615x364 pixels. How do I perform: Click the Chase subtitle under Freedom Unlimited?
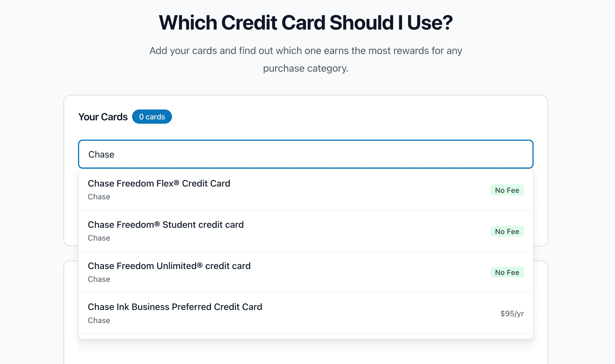pyautogui.click(x=99, y=279)
